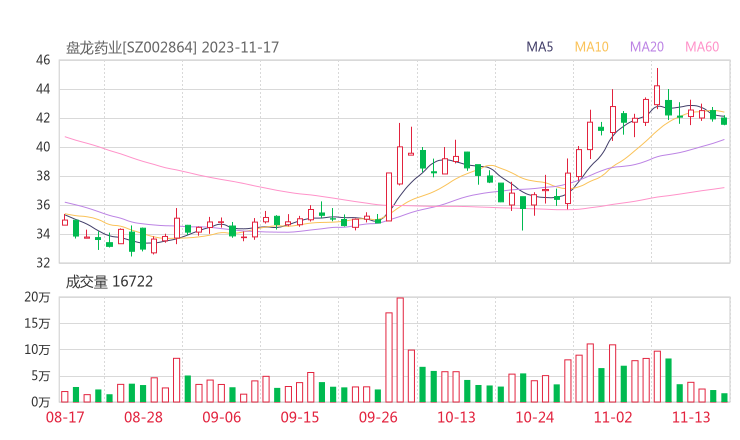
Task: Click the chart title 盘龙药业[SZ002864] 2023-11-17
Action: click(172, 48)
